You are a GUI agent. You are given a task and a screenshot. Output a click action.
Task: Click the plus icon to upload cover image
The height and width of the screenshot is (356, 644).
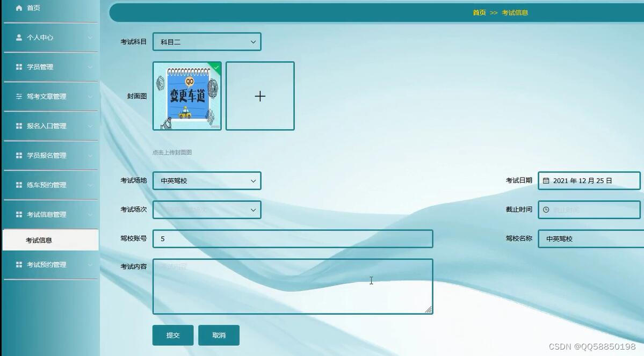coord(260,96)
